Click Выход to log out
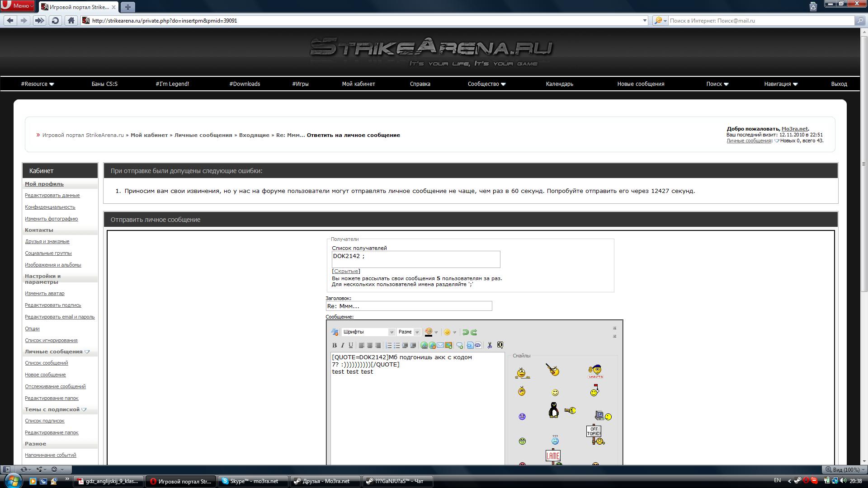The height and width of the screenshot is (488, 868). click(839, 84)
